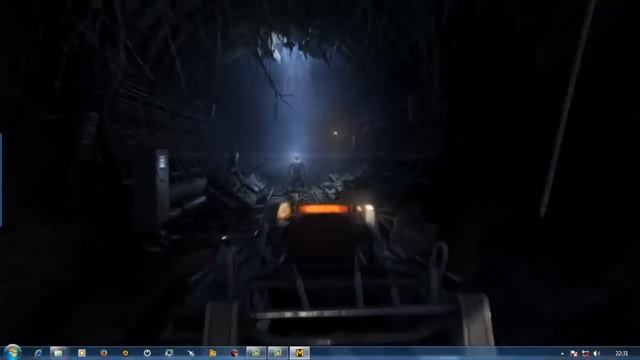
Task: Open the Windows Start menu orb
Action: [x=12, y=352]
